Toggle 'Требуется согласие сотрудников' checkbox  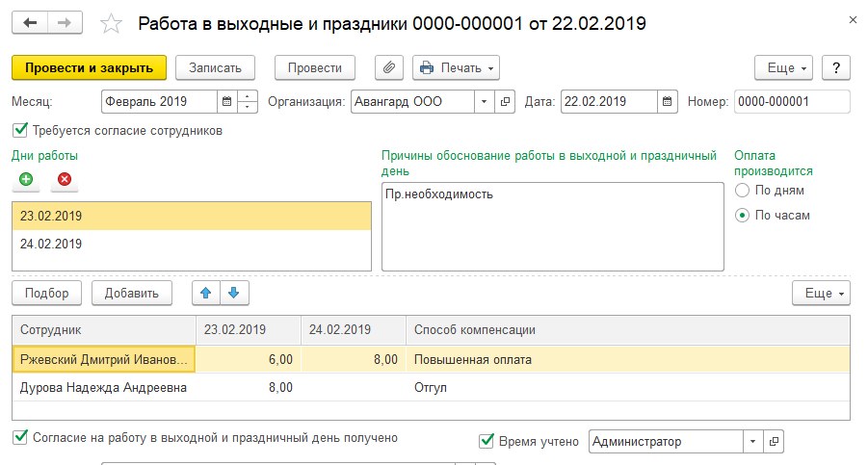click(20, 130)
